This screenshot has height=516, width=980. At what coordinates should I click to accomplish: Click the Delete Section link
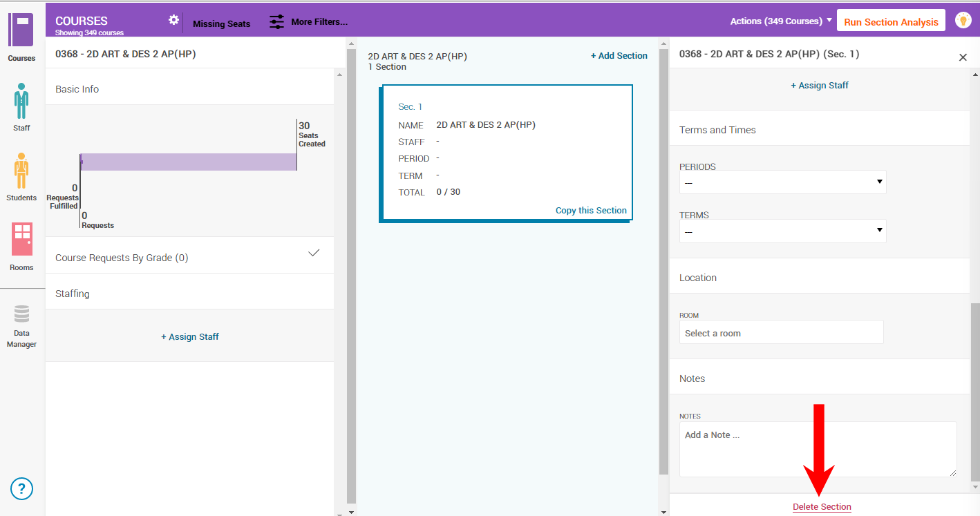tap(822, 507)
